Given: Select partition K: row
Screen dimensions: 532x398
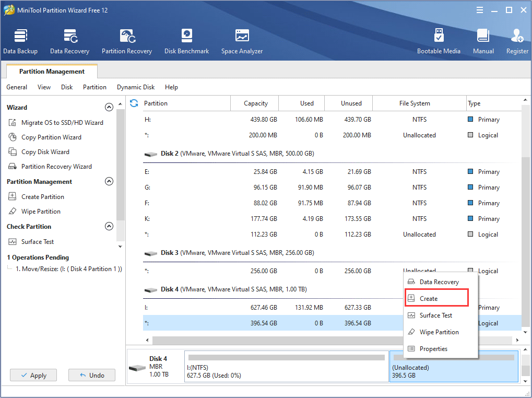Looking at the screenshot, I should (332, 218).
